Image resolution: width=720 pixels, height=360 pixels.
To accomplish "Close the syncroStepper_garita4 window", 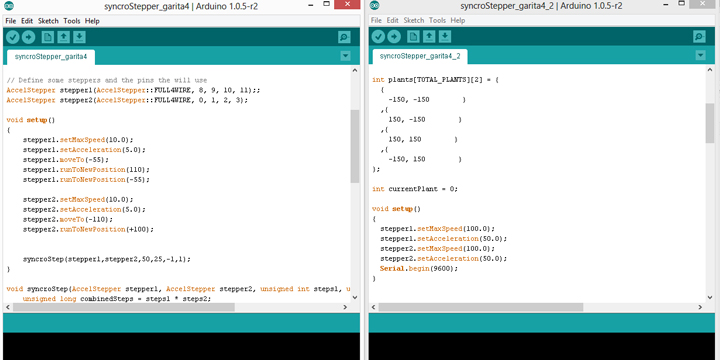I will (x=347, y=5).
